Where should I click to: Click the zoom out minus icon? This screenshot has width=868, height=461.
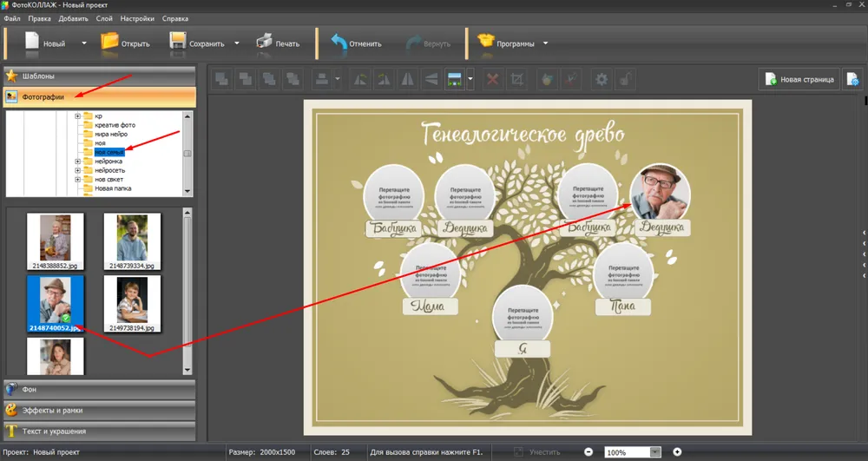click(x=589, y=452)
